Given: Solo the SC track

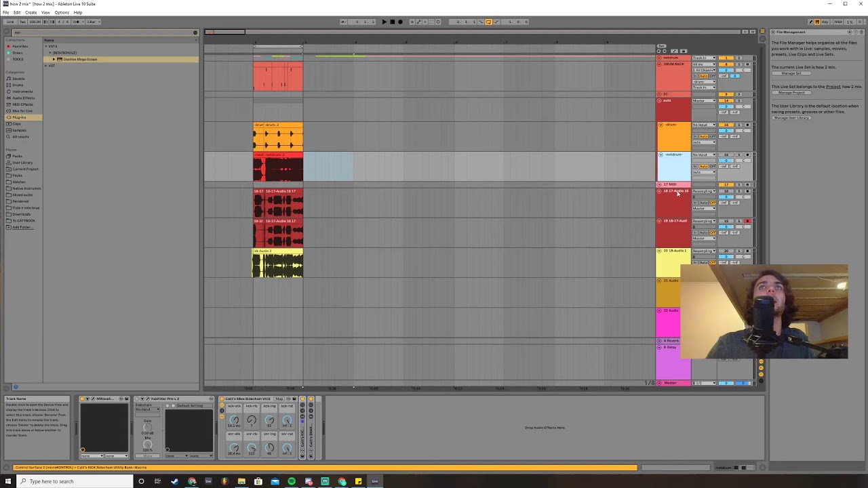Looking at the screenshot, I should (x=739, y=94).
